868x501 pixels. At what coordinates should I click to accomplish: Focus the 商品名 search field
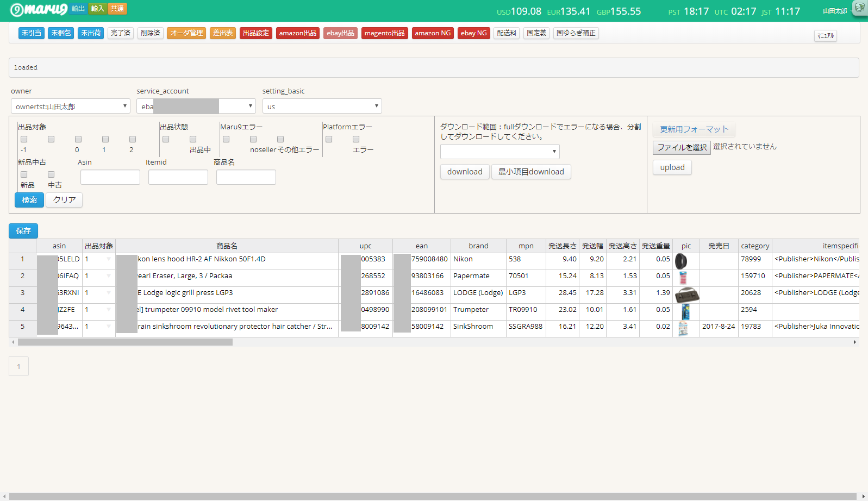[246, 177]
